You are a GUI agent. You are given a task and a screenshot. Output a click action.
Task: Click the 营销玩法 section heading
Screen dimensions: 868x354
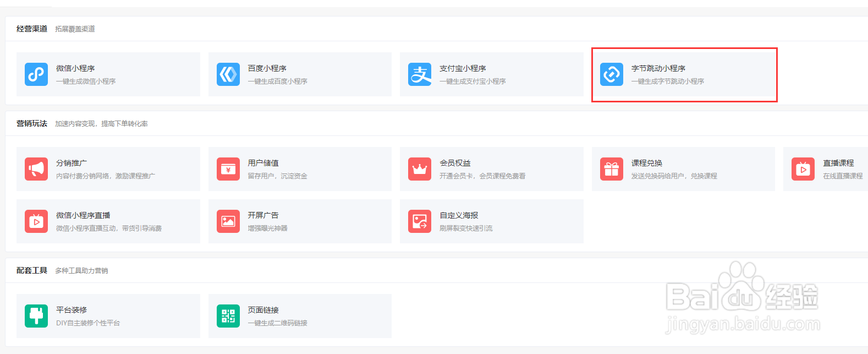(32, 123)
